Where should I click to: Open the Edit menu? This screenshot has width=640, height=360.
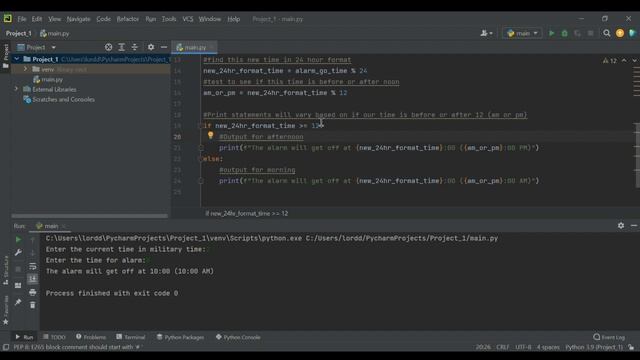click(x=37, y=19)
